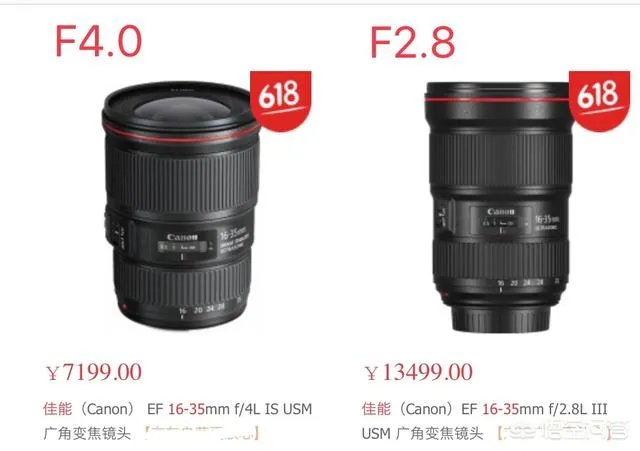Open EF 16-35mm f/4L IS USM title link
Viewport: 640px width, 451px height.
pos(229,409)
